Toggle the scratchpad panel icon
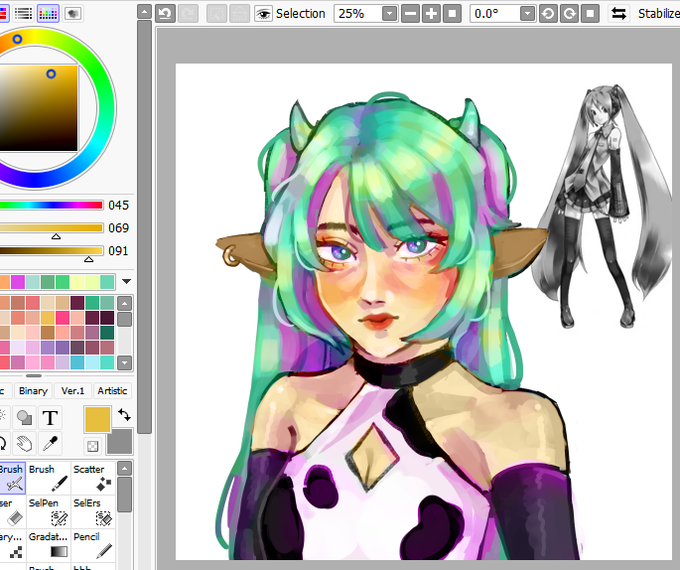Image resolution: width=680 pixels, height=570 pixels. (72, 14)
